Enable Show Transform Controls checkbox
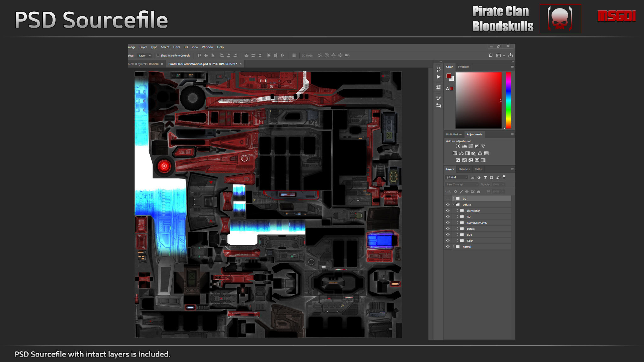 158,55
